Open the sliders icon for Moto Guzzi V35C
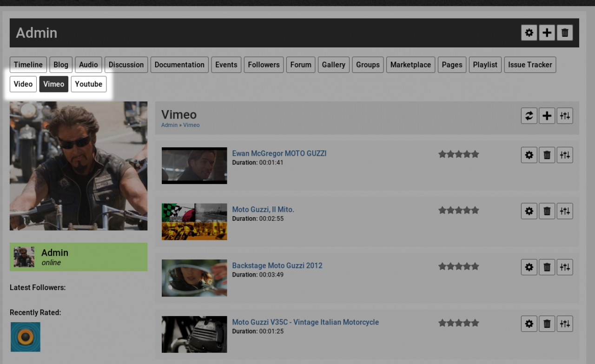Screen dimensions: 595x364 pyautogui.click(x=565, y=324)
